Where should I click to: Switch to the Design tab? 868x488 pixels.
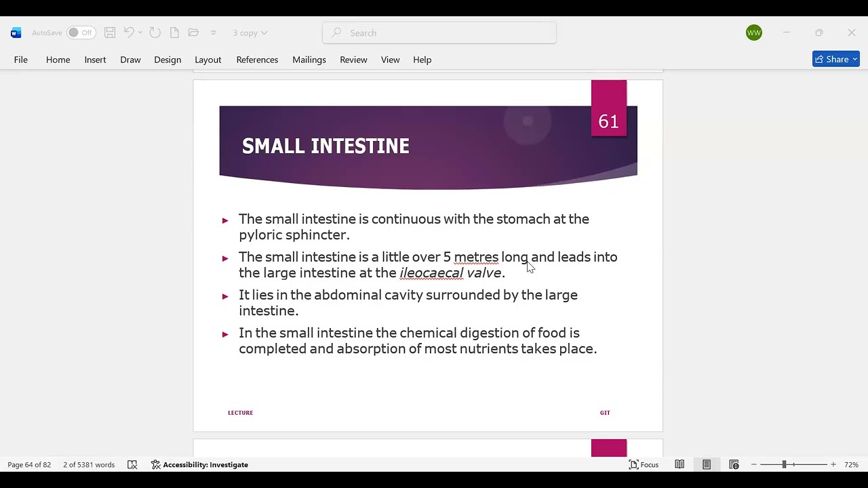pyautogui.click(x=167, y=60)
